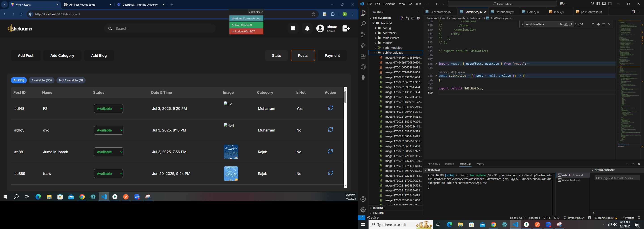Open the Source Control view in activity bar
This screenshot has width=644, height=229.
(x=363, y=35)
